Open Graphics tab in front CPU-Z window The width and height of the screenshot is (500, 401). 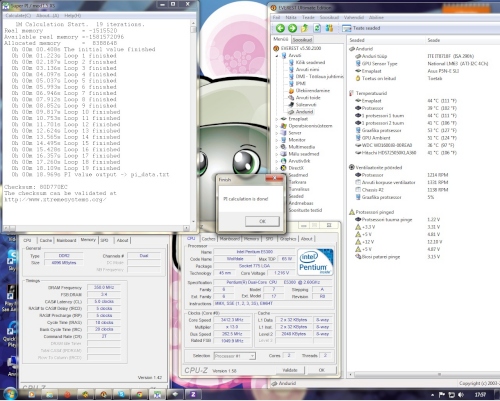click(x=288, y=239)
